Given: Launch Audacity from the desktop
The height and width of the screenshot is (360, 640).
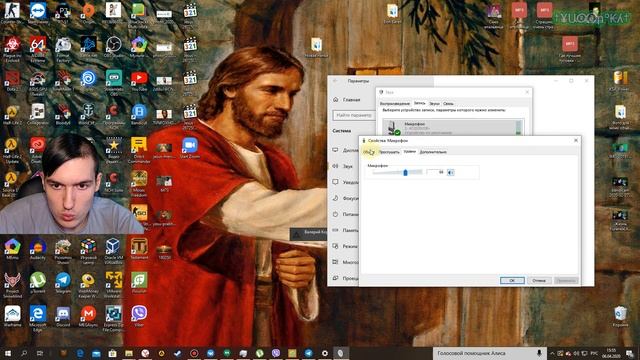Looking at the screenshot, I should tap(38, 249).
